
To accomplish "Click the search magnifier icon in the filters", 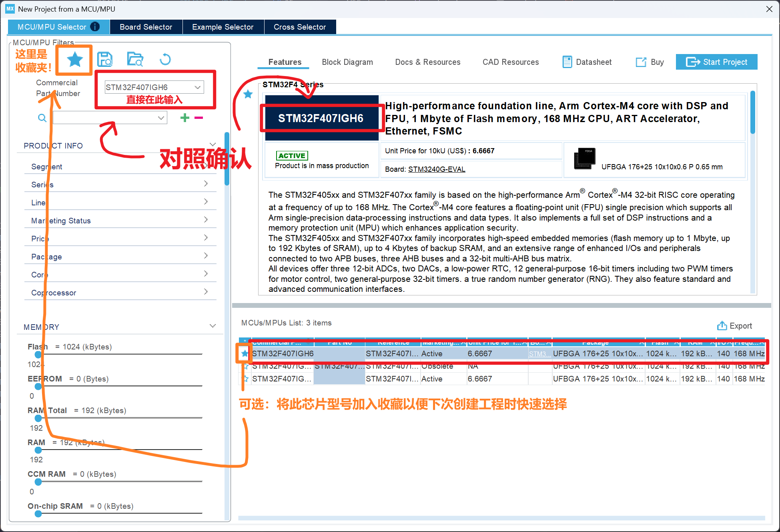I will click(x=42, y=118).
